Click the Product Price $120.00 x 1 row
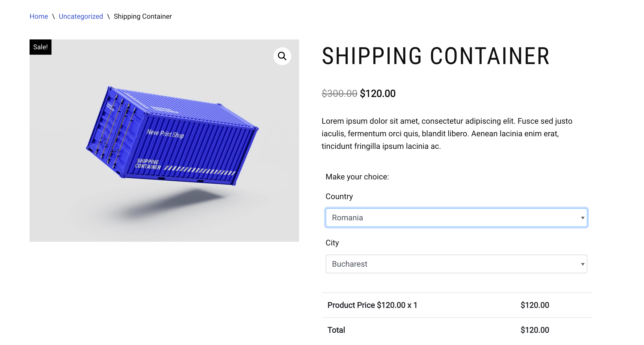Viewport: 644px width, 345px height. coord(372,305)
